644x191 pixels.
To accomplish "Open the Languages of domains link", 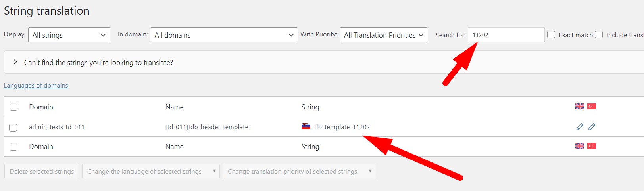I will tap(36, 85).
